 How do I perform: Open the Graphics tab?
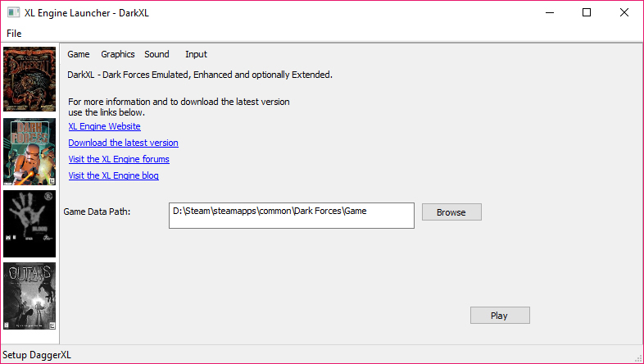click(117, 54)
